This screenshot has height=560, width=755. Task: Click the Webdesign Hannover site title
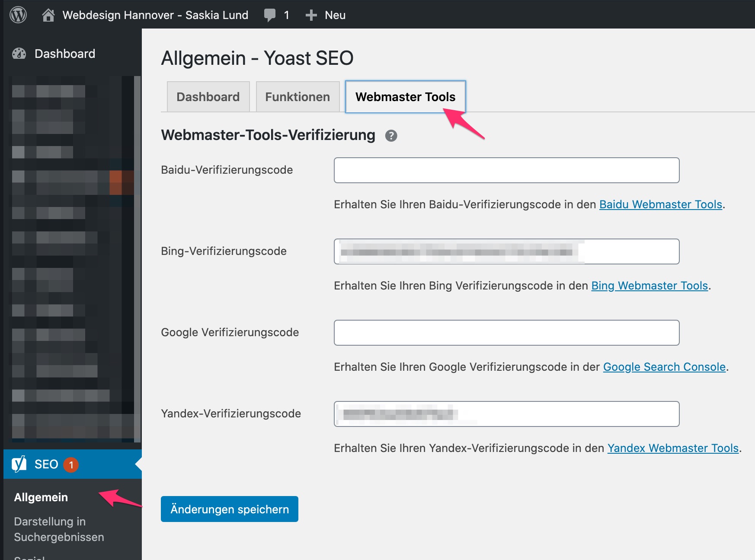pos(155,15)
